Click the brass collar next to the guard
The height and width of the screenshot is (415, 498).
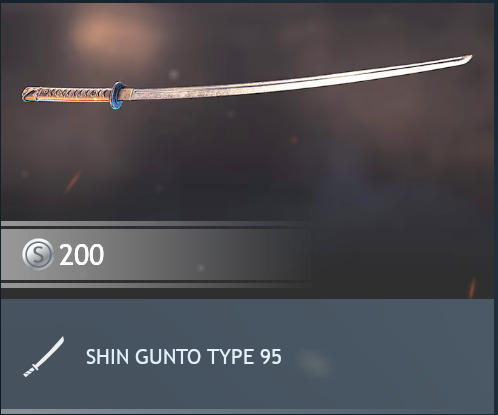tap(129, 94)
